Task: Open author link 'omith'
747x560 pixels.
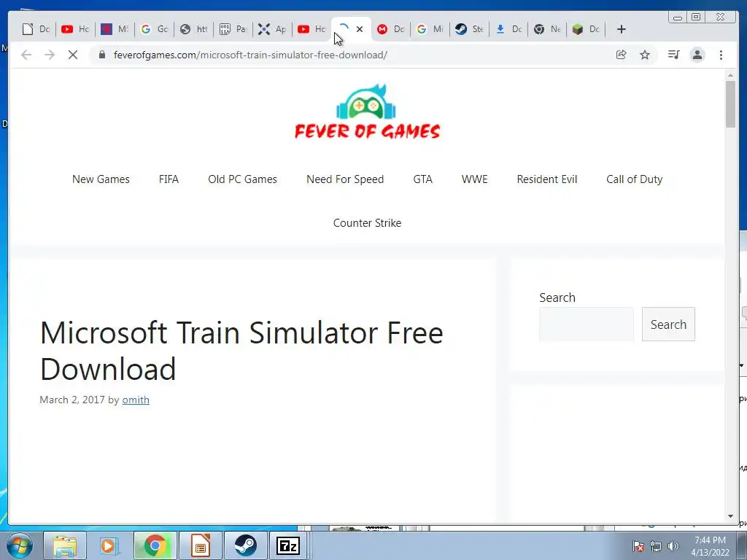Action: pos(136,400)
